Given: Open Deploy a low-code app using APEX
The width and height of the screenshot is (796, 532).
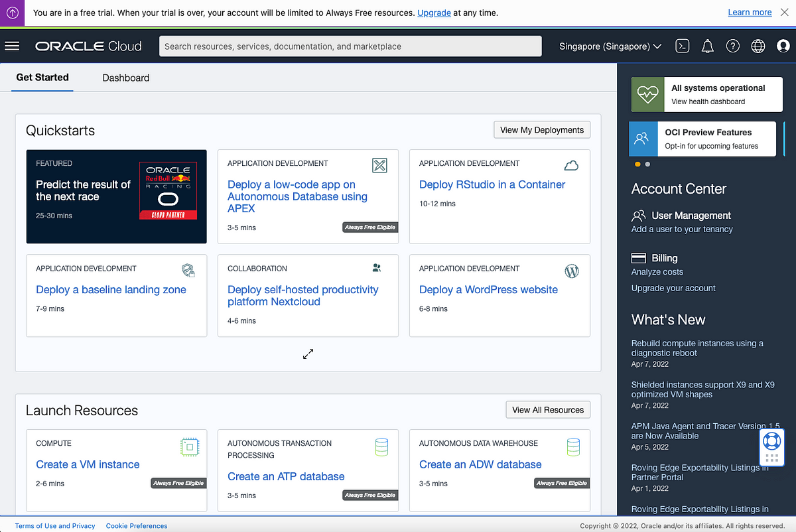Looking at the screenshot, I should (297, 196).
